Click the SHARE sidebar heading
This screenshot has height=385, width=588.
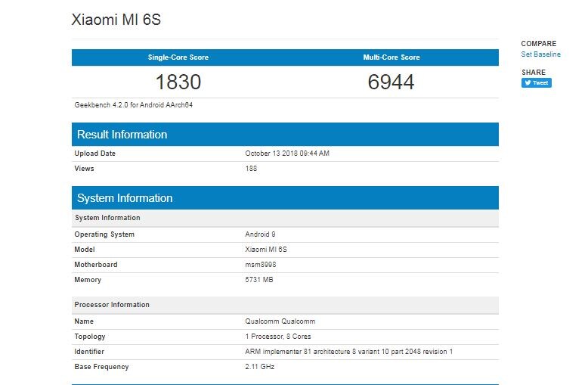coord(534,73)
